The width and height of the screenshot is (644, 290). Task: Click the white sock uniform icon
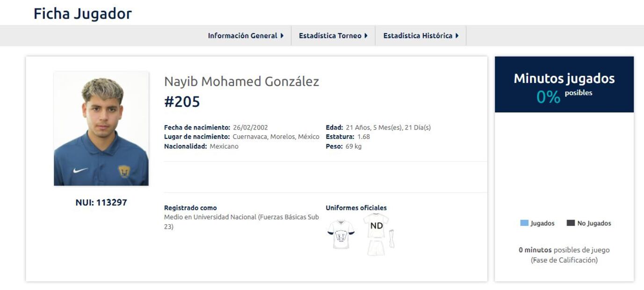(x=391, y=239)
